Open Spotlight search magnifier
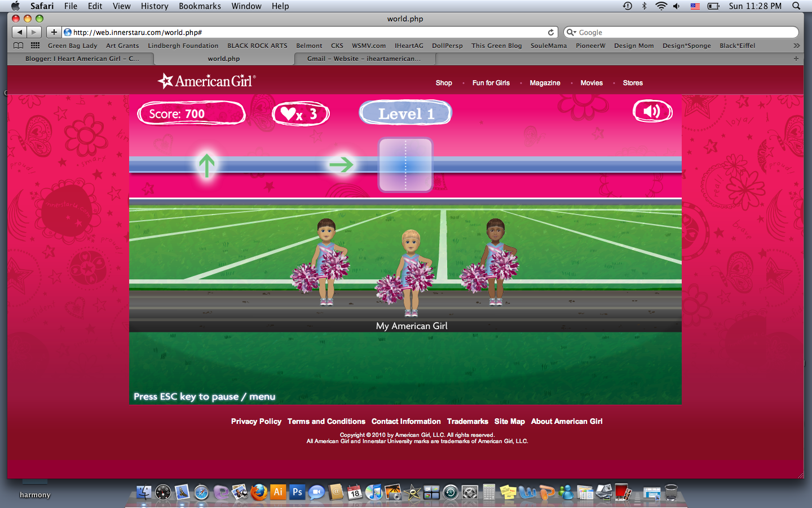This screenshot has width=812, height=508. coord(796,6)
